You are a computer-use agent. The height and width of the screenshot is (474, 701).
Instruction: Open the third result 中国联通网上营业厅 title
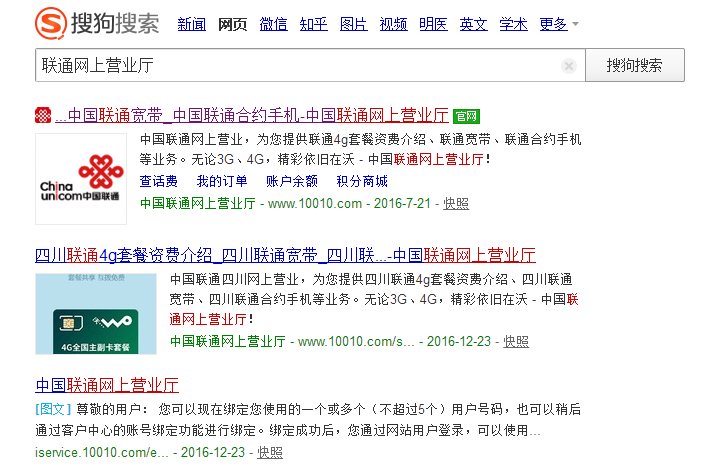point(107,385)
